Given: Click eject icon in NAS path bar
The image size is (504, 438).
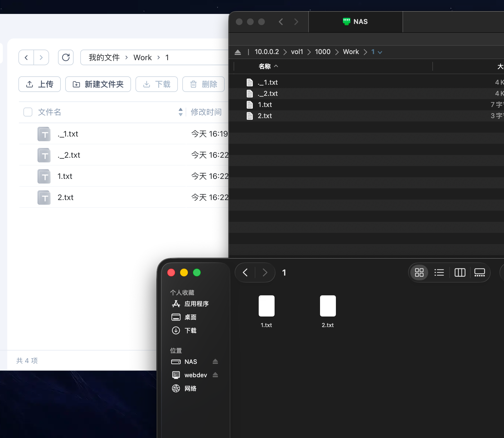Looking at the screenshot, I should (238, 52).
